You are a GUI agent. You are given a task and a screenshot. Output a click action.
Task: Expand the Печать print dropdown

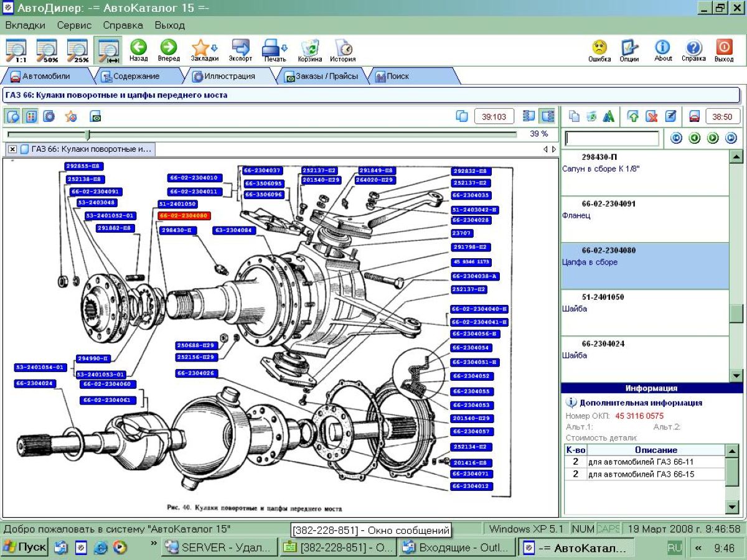[x=275, y=50]
